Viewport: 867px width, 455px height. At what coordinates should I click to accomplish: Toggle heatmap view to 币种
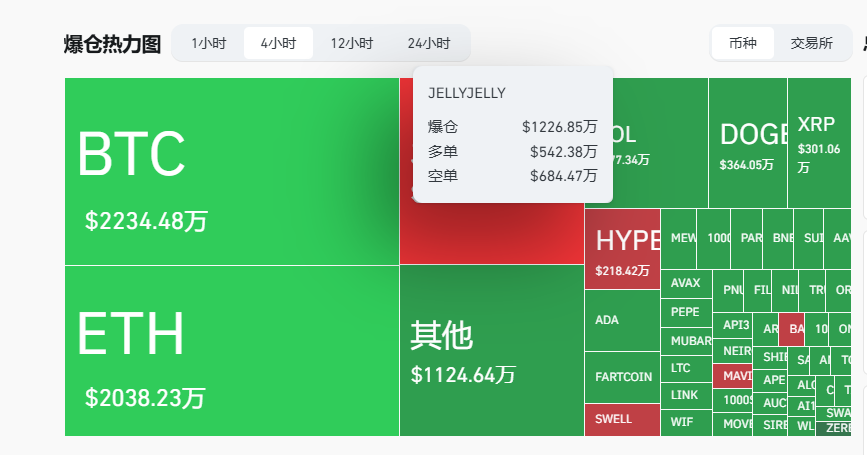tap(743, 43)
